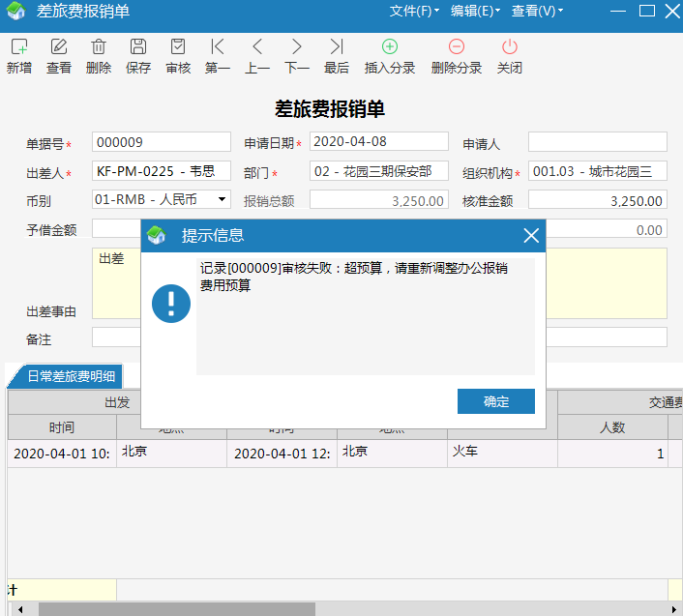Go to first record with 第一

coord(218,47)
